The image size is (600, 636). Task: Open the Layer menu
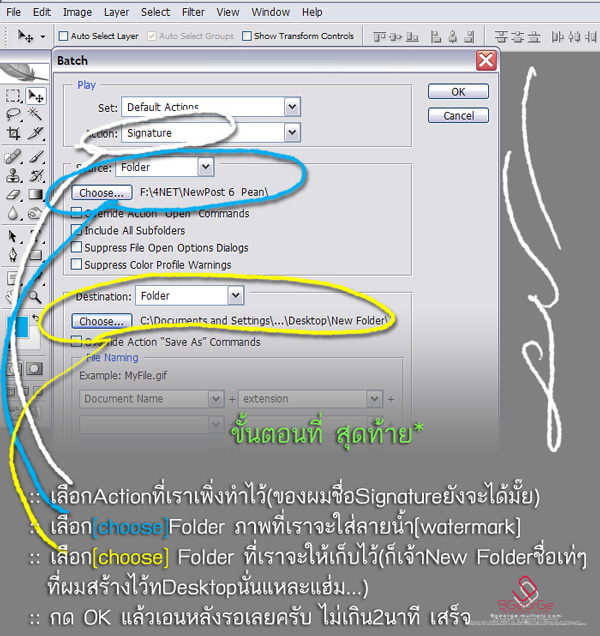116,12
